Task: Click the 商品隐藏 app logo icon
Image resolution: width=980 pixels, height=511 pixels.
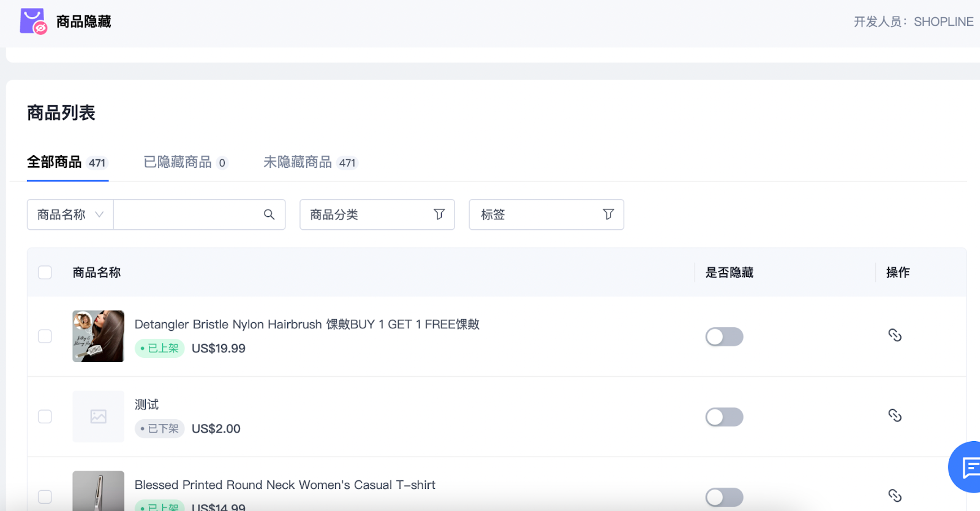Action: pyautogui.click(x=33, y=21)
